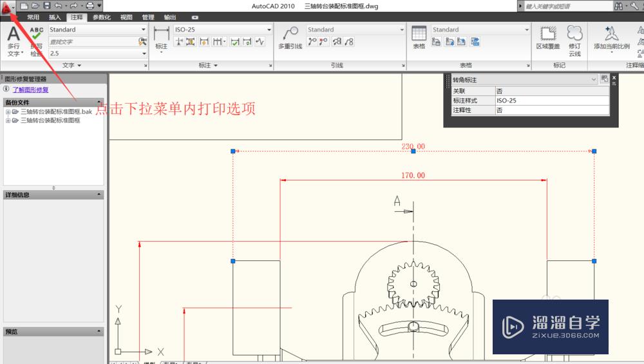Click the New drawing quick access icon

pos(24,6)
